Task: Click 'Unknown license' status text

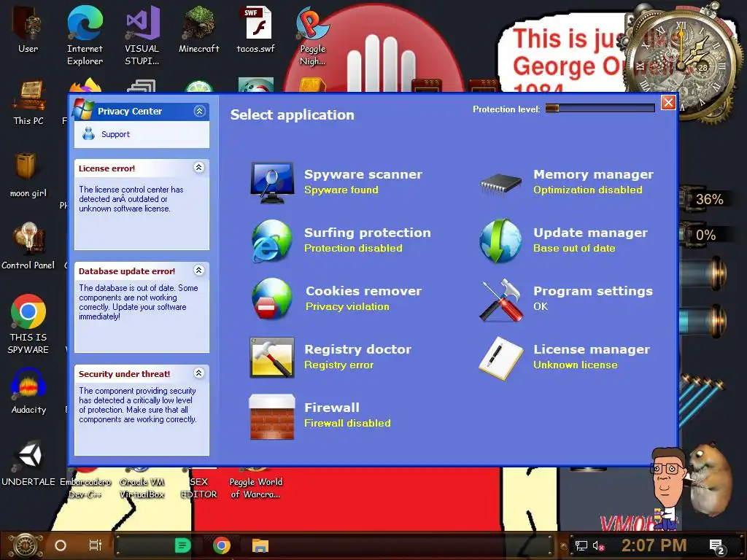Action: point(576,365)
